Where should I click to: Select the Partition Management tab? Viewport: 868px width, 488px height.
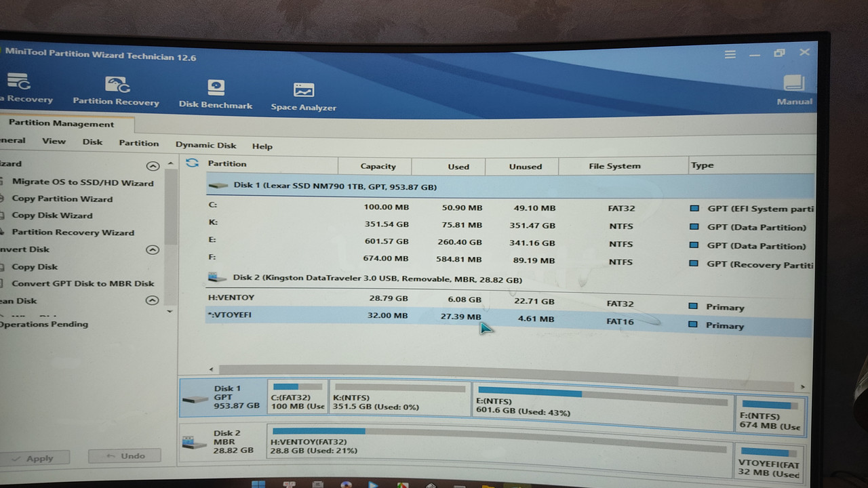point(61,124)
